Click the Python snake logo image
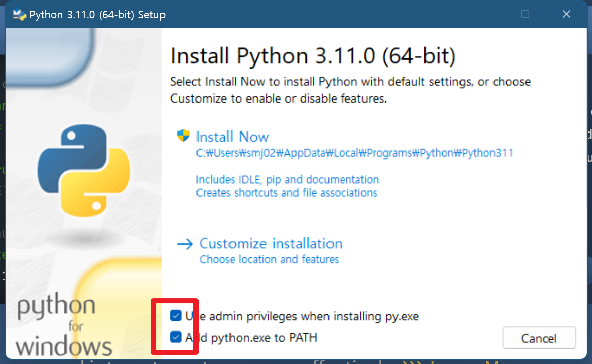592x364 pixels. (84, 171)
